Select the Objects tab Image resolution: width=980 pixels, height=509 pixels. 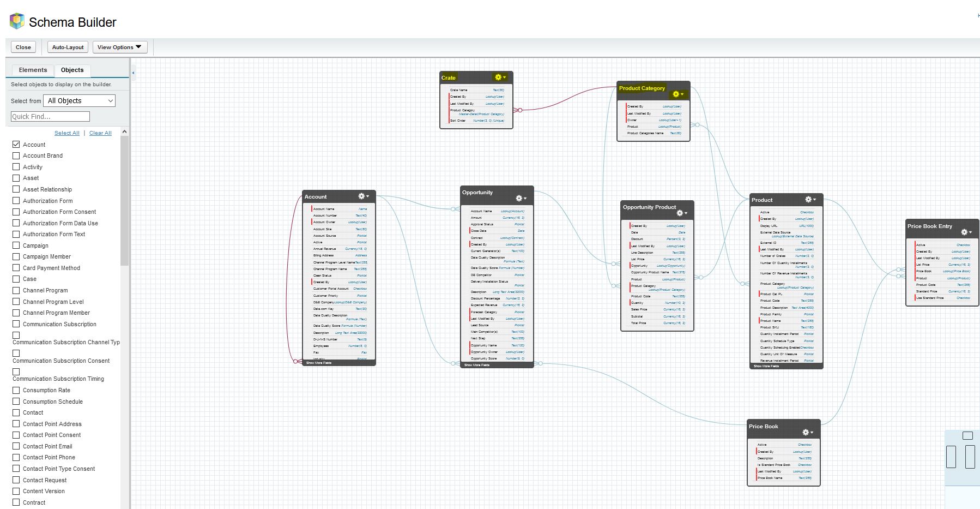[72, 70]
